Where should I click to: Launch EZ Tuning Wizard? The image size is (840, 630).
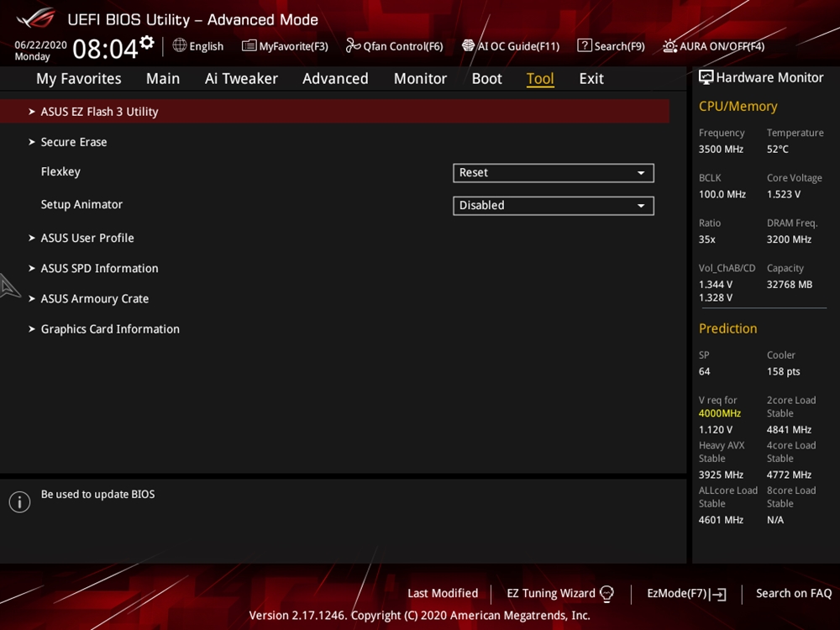coord(560,594)
